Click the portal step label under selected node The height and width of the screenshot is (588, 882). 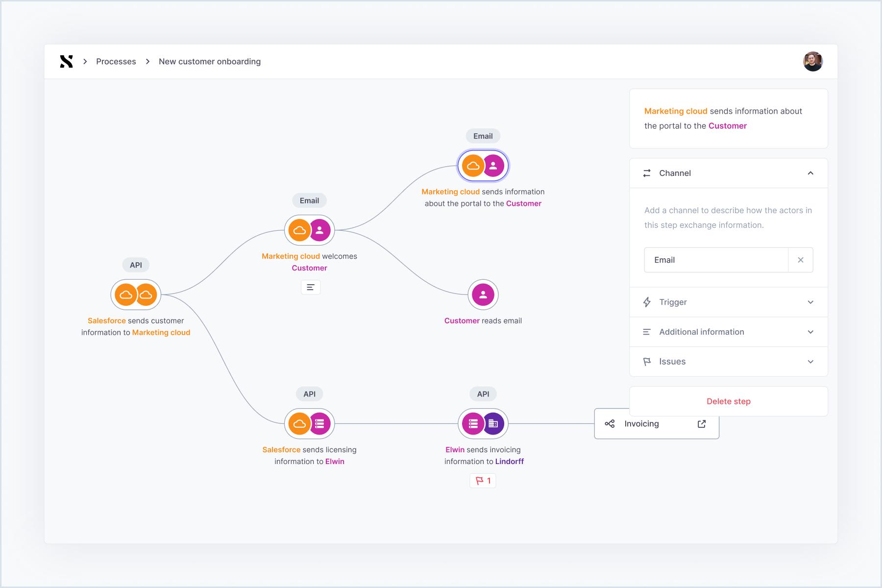pos(483,197)
